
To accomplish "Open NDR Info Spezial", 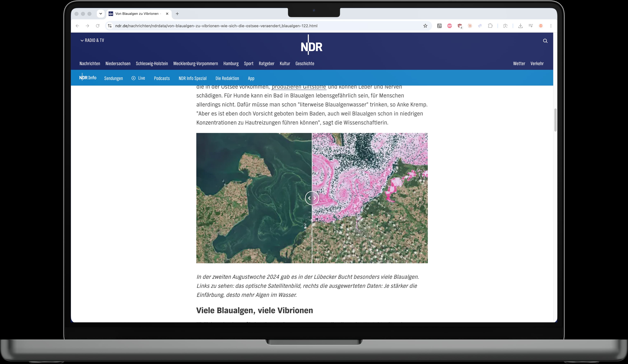I will 193,78.
